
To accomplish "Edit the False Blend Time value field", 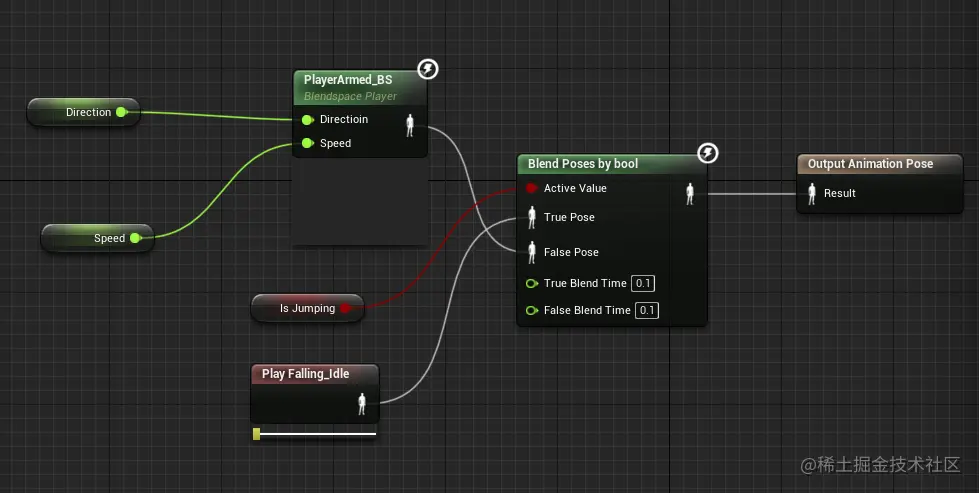I will pos(647,310).
